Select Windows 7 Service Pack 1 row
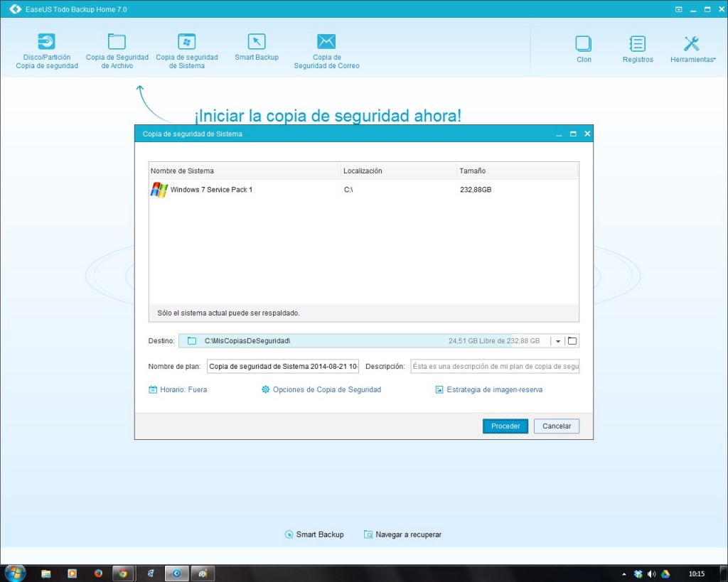 coord(211,190)
